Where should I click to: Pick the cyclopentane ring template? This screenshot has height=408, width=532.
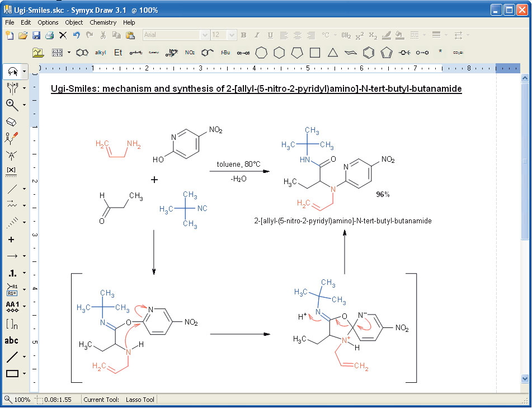297,53
